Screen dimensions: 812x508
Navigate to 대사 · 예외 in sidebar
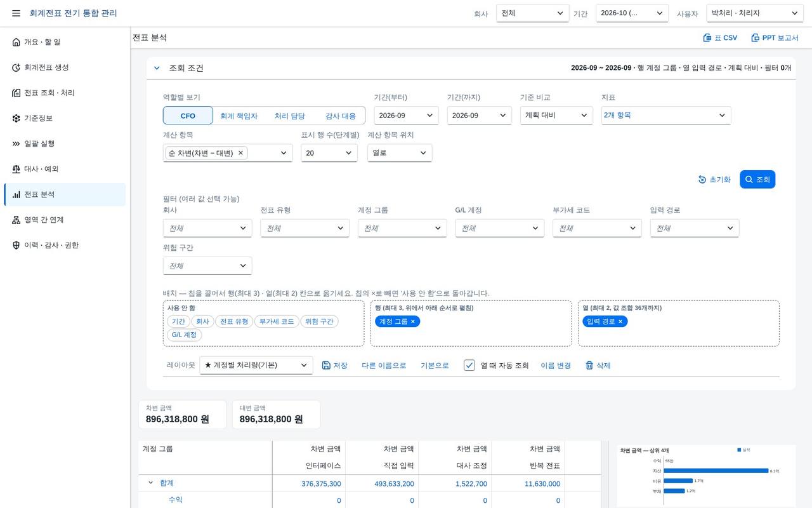point(65,169)
